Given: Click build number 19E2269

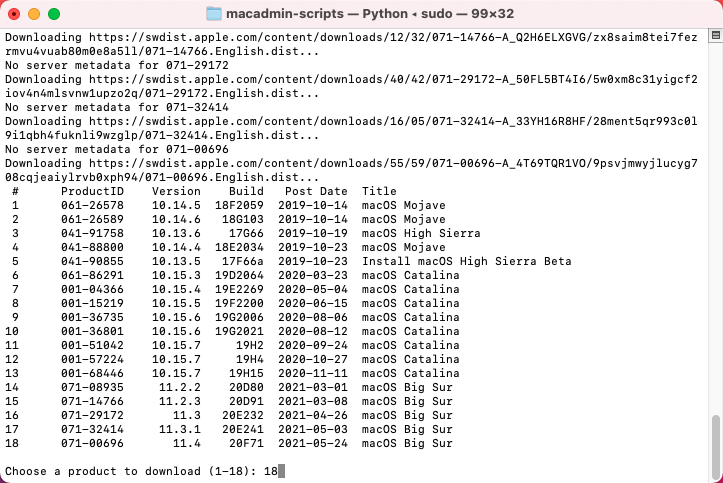Looking at the screenshot, I should pyautogui.click(x=239, y=289).
